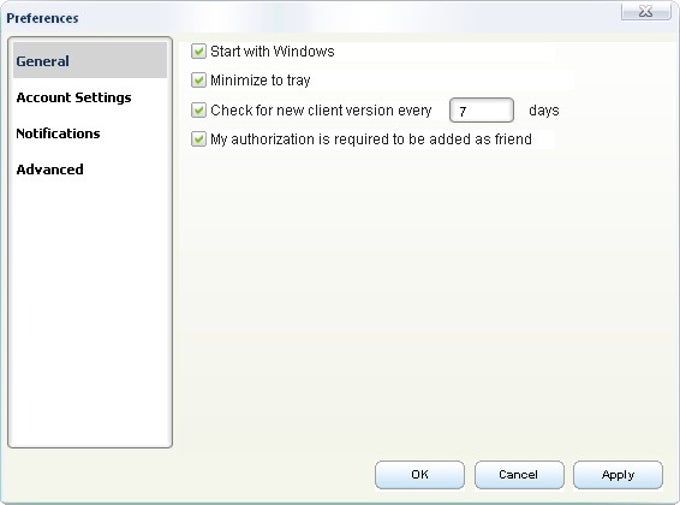Click the Cancel button
Image resolution: width=680 pixels, height=505 pixels.
click(519, 475)
